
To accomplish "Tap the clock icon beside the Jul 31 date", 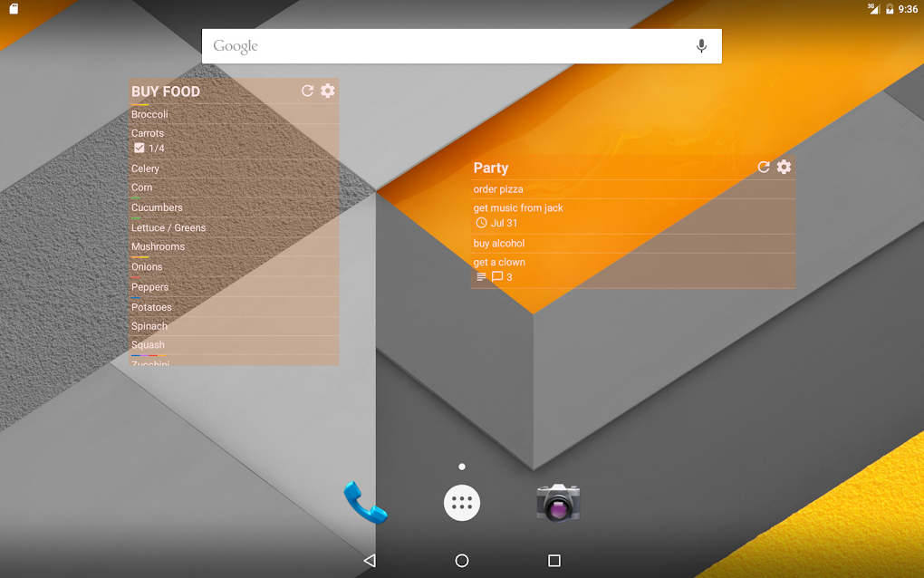I will [479, 223].
